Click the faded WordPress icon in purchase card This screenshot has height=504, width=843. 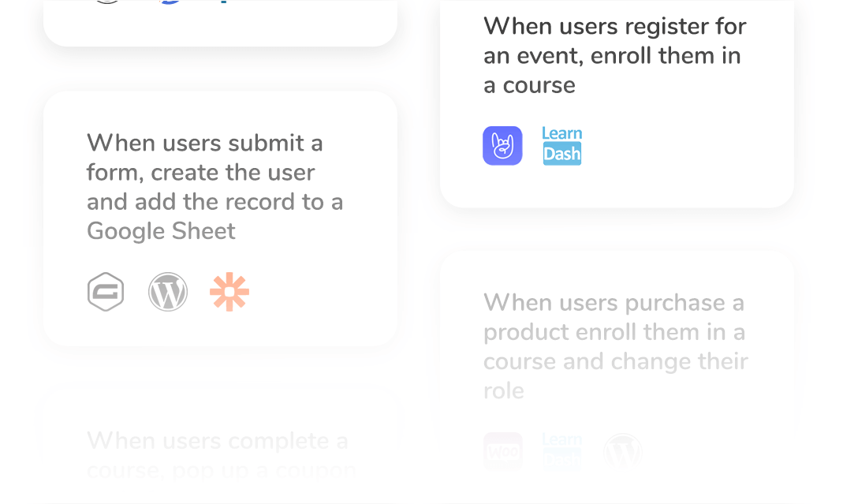click(x=623, y=452)
